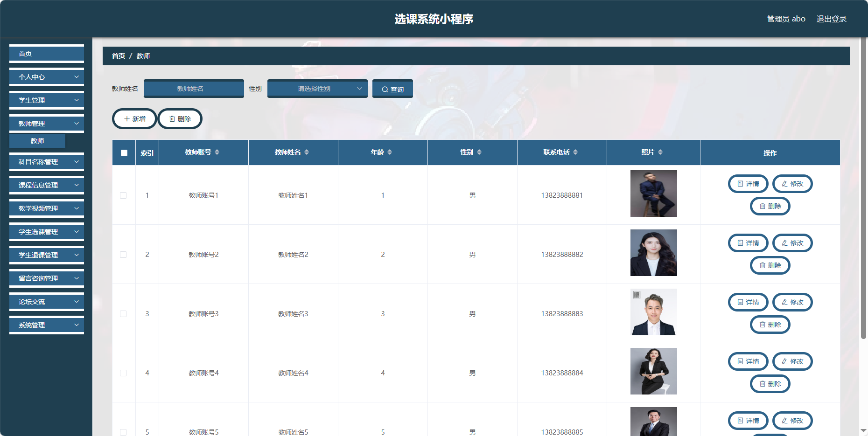Screen dimensions: 868x436
Task: Expand 科目名称管理 sidebar menu
Action: click(47, 162)
